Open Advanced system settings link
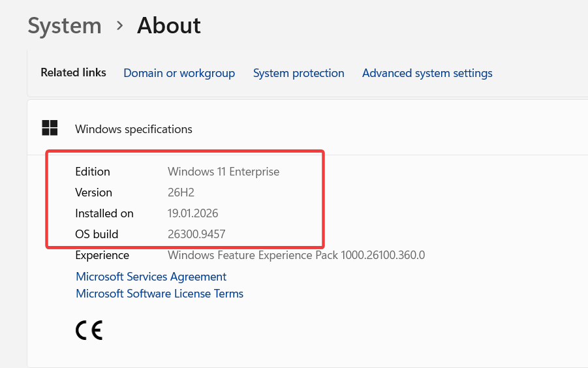 427,73
